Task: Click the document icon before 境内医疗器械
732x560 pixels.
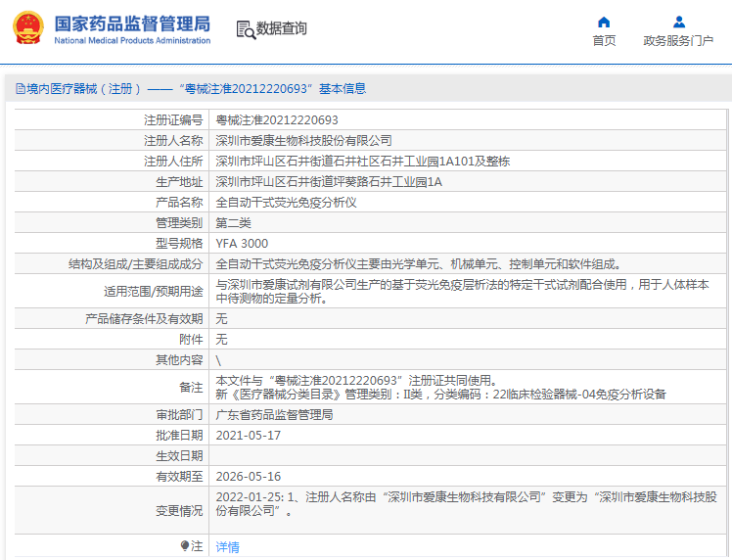Action: (21, 88)
